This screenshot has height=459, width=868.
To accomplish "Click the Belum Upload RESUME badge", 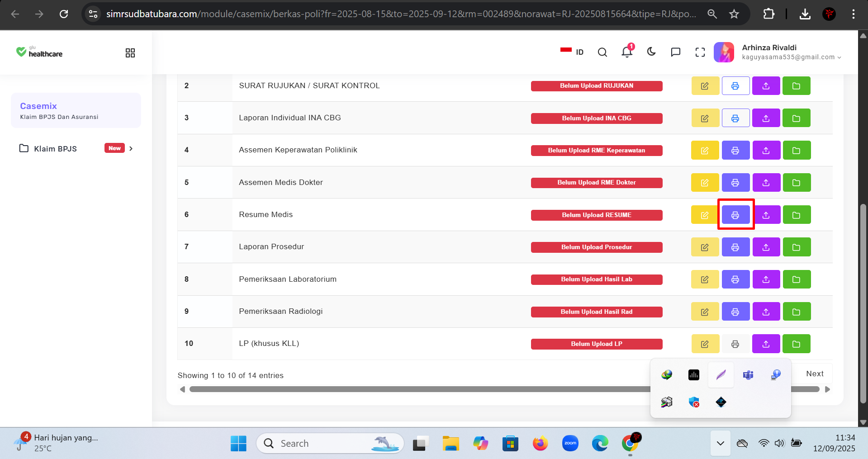I will (x=597, y=215).
